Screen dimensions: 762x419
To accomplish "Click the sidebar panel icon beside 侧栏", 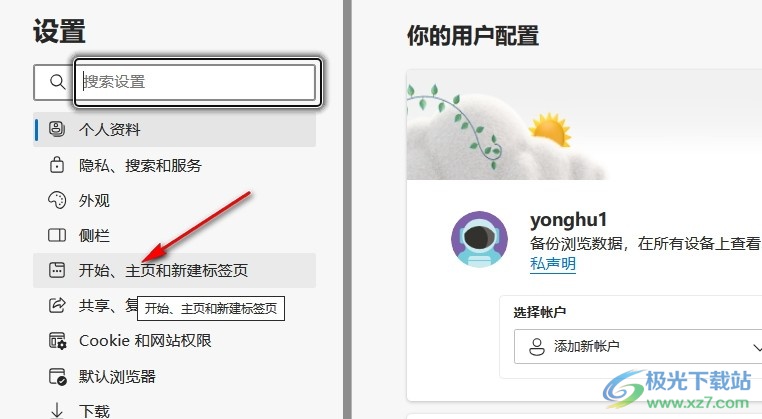I will point(57,235).
